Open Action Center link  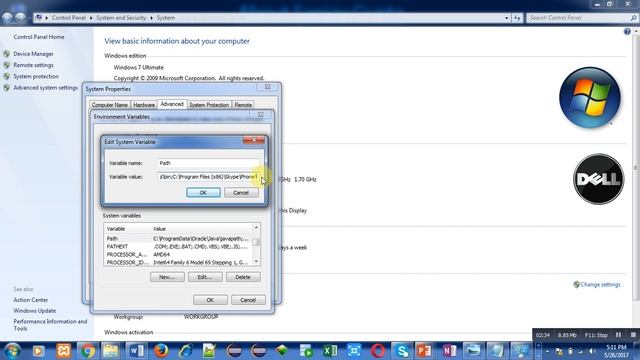pyautogui.click(x=31, y=300)
